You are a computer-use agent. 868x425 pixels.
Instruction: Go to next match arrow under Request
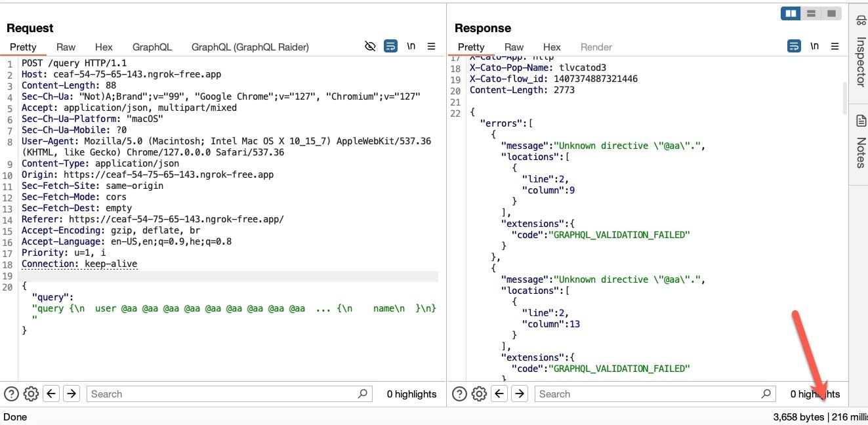[72, 394]
